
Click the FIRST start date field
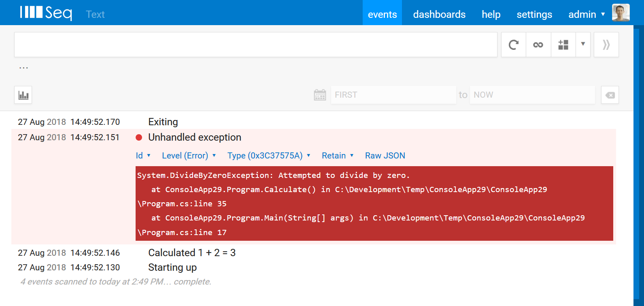393,95
